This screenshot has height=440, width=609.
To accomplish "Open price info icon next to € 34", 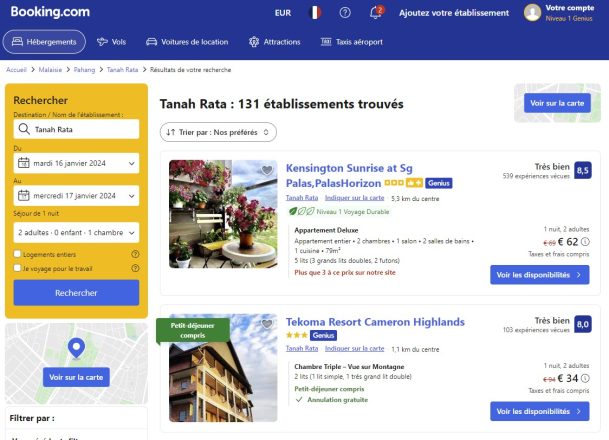I will point(585,378).
